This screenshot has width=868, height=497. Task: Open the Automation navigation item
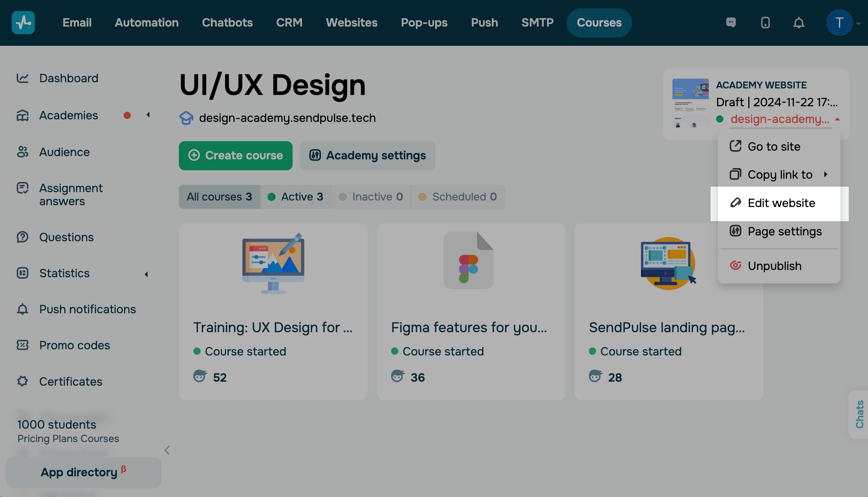147,23
